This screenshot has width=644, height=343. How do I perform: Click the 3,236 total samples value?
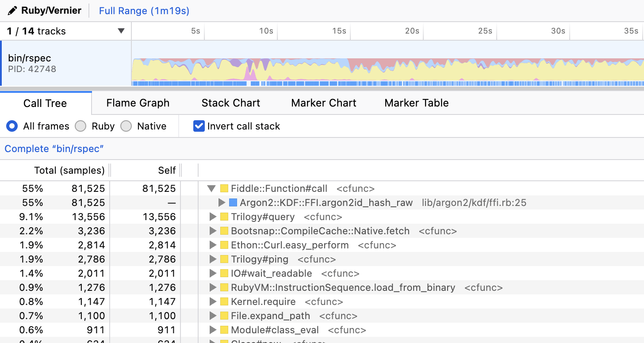coord(92,231)
